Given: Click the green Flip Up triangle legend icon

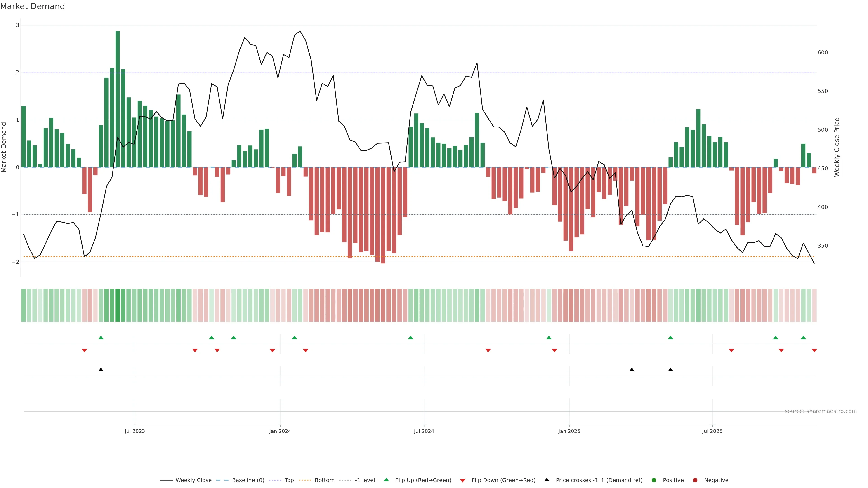Looking at the screenshot, I should (386, 480).
